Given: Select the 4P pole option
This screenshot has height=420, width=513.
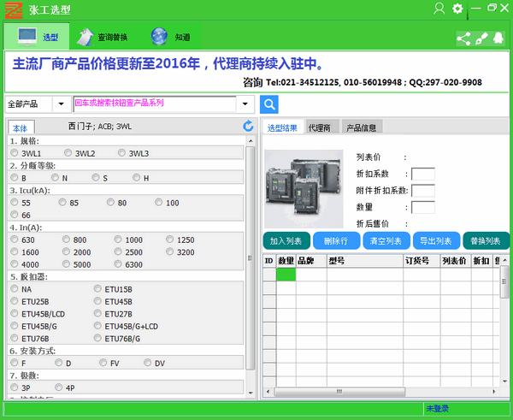Looking at the screenshot, I should 59,387.
